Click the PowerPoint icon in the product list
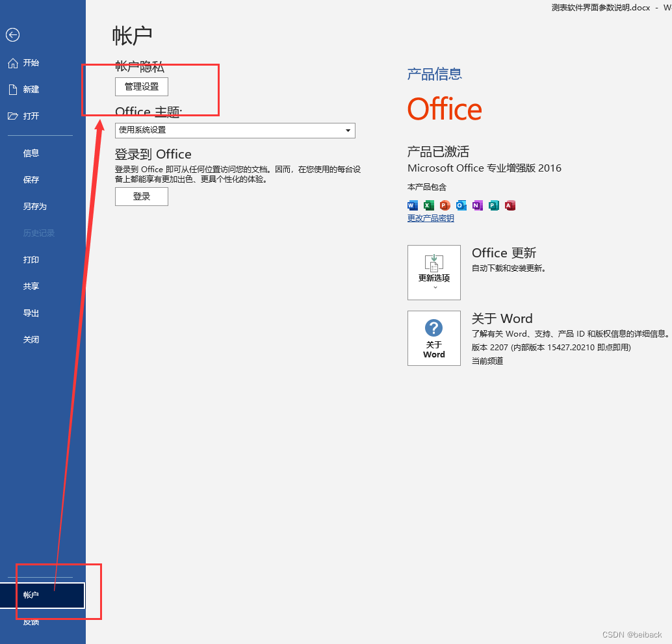Screen dimensions: 672x644 tap(445, 205)
